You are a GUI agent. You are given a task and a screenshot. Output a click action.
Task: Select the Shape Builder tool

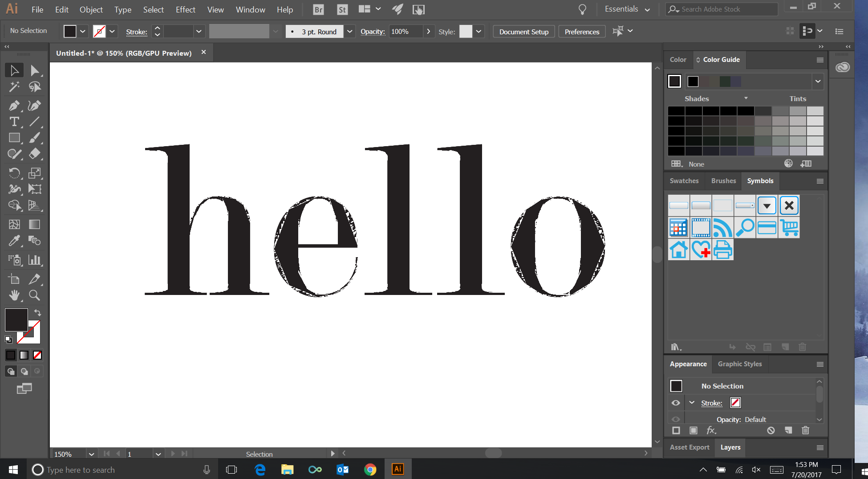(14, 205)
